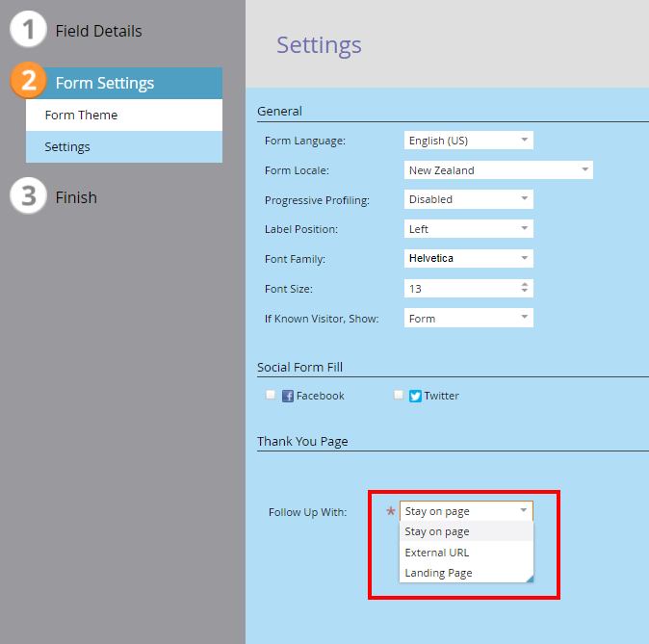Choose External URL from the list
This screenshot has height=644, width=649.
tap(436, 553)
